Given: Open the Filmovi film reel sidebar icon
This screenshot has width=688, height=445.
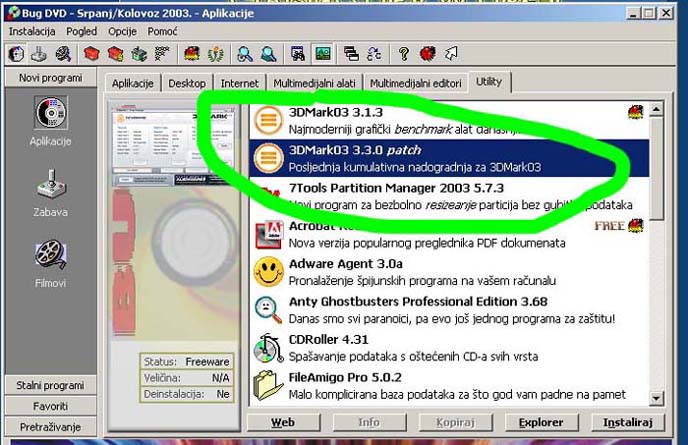Looking at the screenshot, I should 50,254.
